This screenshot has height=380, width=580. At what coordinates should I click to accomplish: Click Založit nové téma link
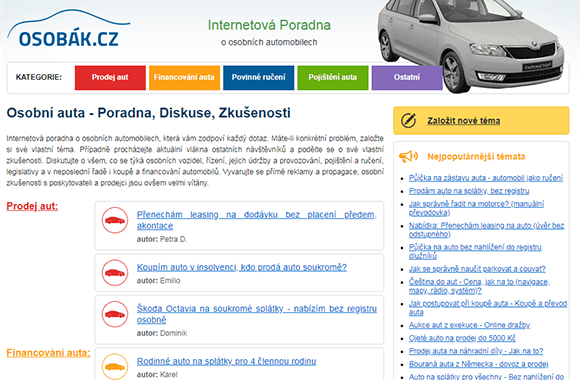click(x=464, y=121)
